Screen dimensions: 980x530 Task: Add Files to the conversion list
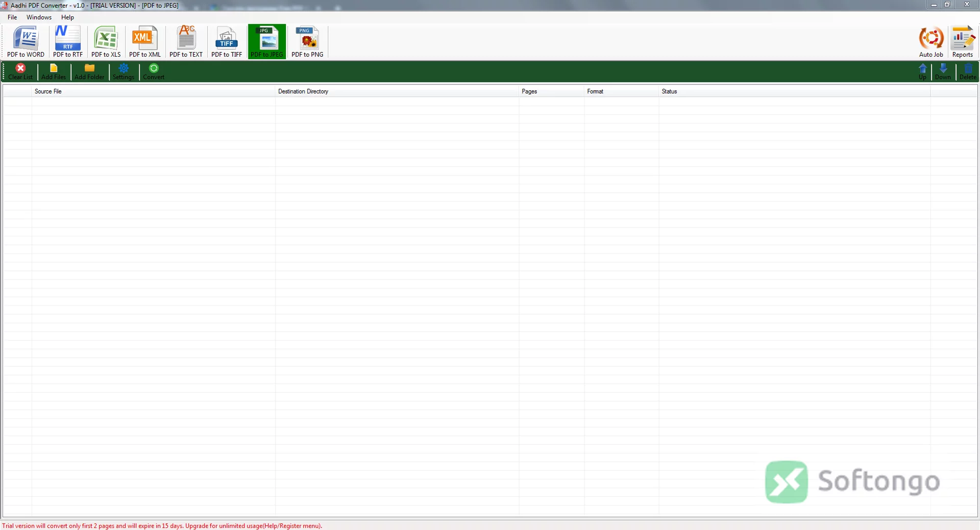click(x=54, y=71)
